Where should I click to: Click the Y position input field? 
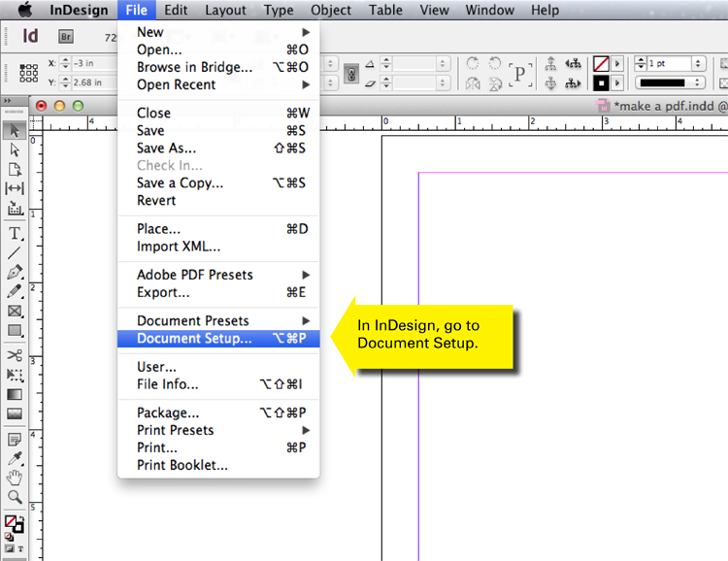[x=95, y=82]
